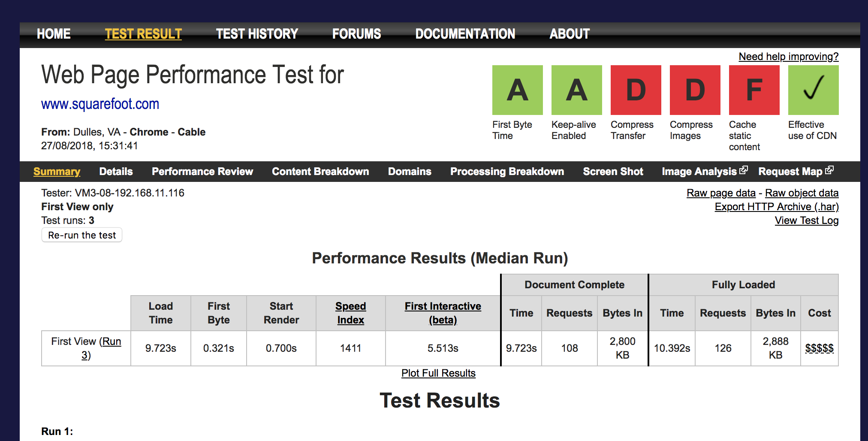Screen dimensions: 868x441
Task: Open the Request Map tab
Action: coord(790,172)
